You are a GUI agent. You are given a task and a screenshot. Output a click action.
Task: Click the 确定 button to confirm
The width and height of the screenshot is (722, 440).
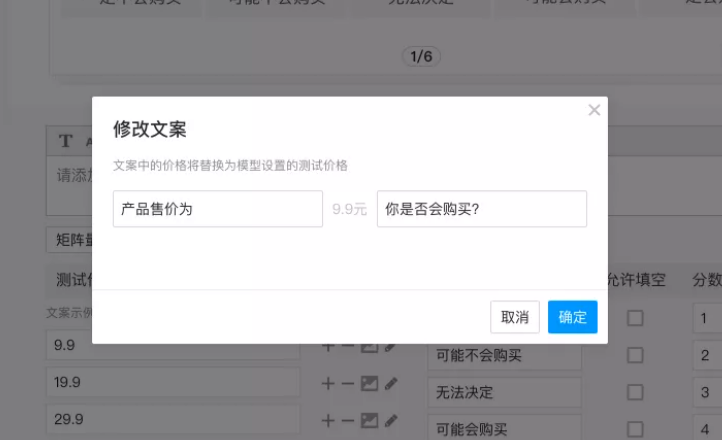[x=572, y=317]
